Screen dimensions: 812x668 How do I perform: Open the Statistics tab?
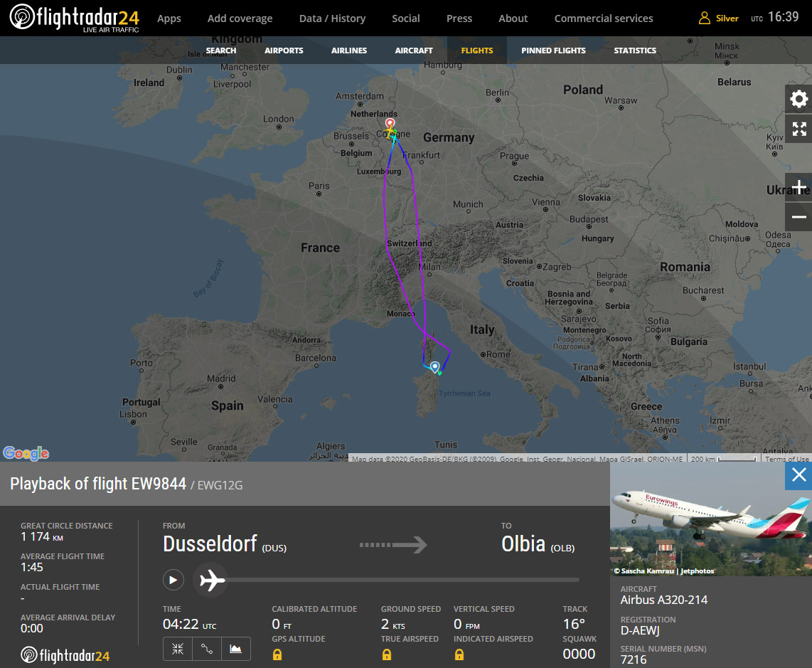(635, 51)
